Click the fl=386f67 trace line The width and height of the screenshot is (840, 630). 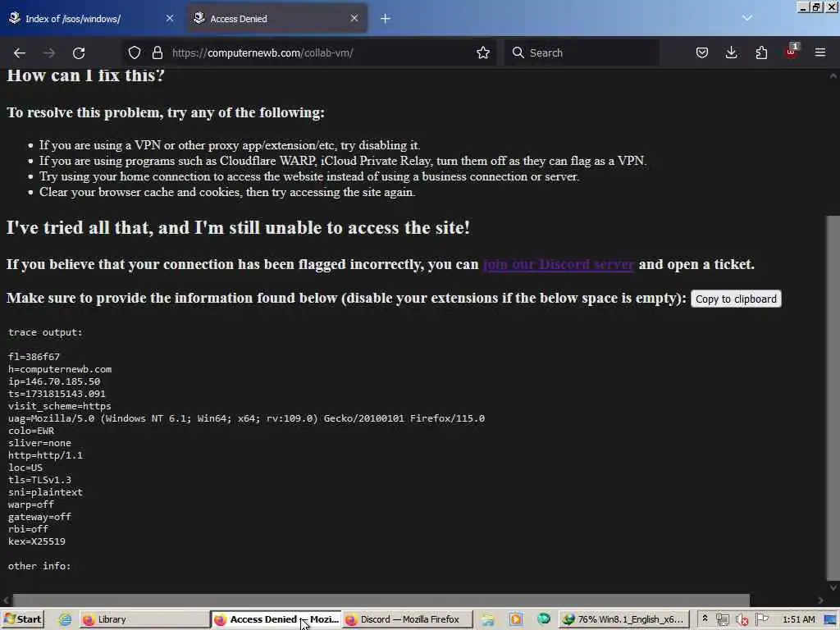(x=34, y=357)
